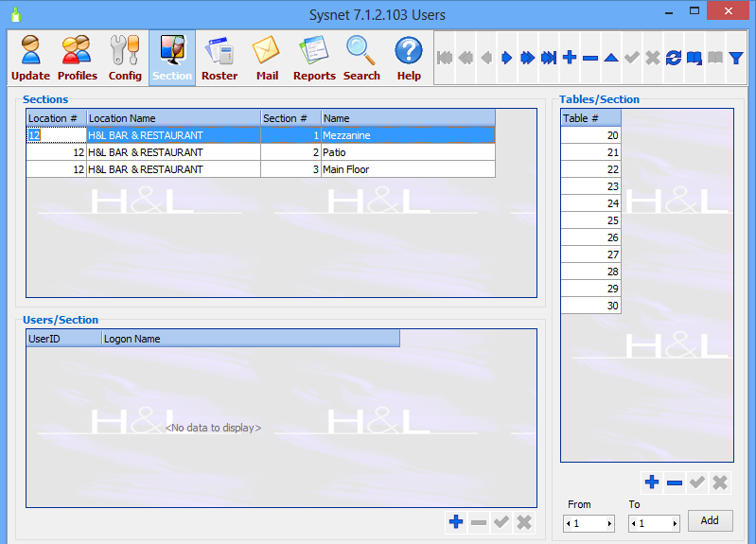This screenshot has width=756, height=544.
Task: Add table with Tables/Section plus button
Action: (652, 483)
